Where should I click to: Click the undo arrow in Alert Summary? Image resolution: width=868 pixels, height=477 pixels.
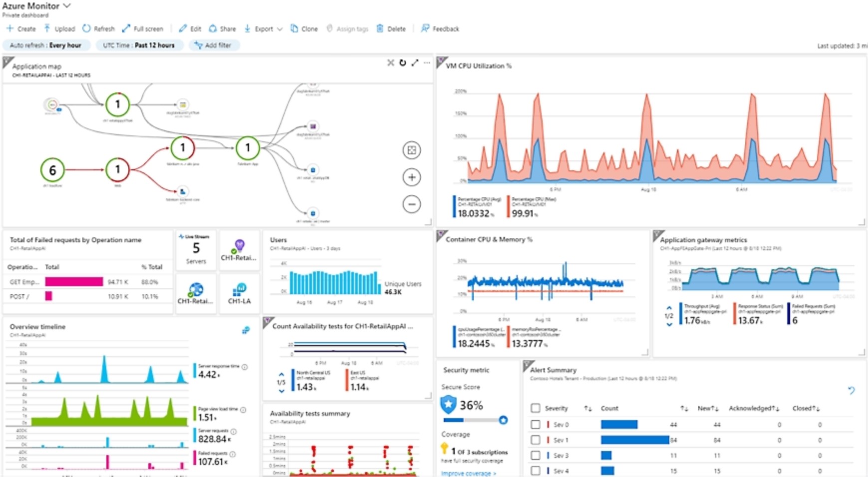pos(852,390)
